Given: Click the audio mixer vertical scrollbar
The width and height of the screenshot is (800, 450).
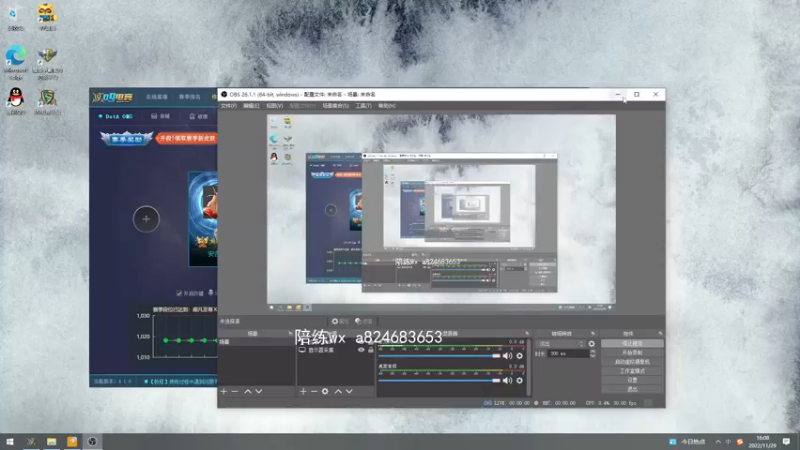Looking at the screenshot, I should (529, 367).
